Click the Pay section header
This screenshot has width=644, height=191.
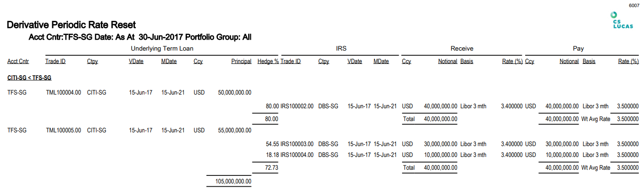pyautogui.click(x=578, y=49)
